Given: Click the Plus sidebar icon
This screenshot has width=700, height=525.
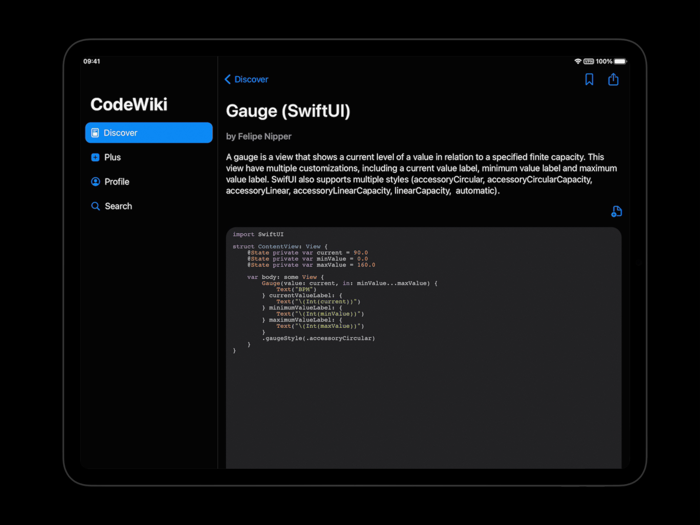Looking at the screenshot, I should click(x=95, y=157).
